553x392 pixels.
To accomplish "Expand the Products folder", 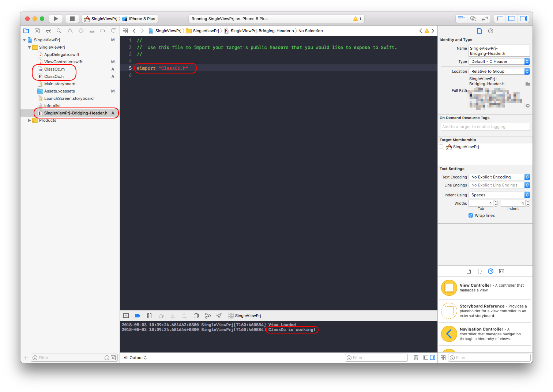I will click(x=30, y=120).
